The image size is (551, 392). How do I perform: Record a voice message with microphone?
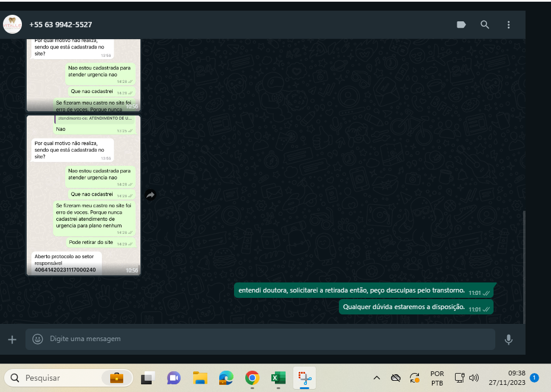click(x=508, y=339)
